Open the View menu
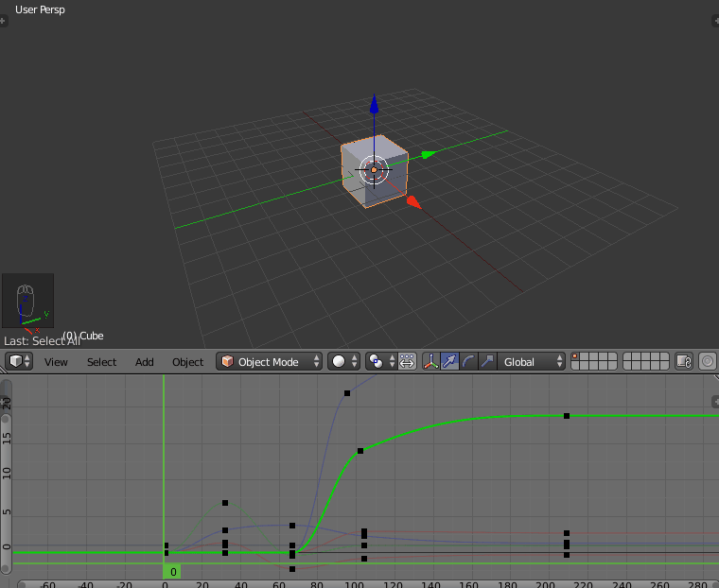719x588 pixels. click(56, 362)
